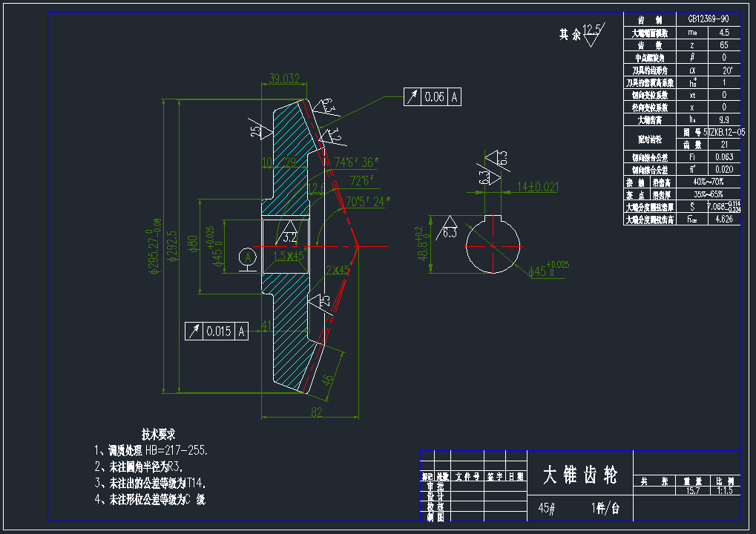Select the 1:1.5 scale value
The width and height of the screenshot is (756, 534).
pyautogui.click(x=724, y=491)
